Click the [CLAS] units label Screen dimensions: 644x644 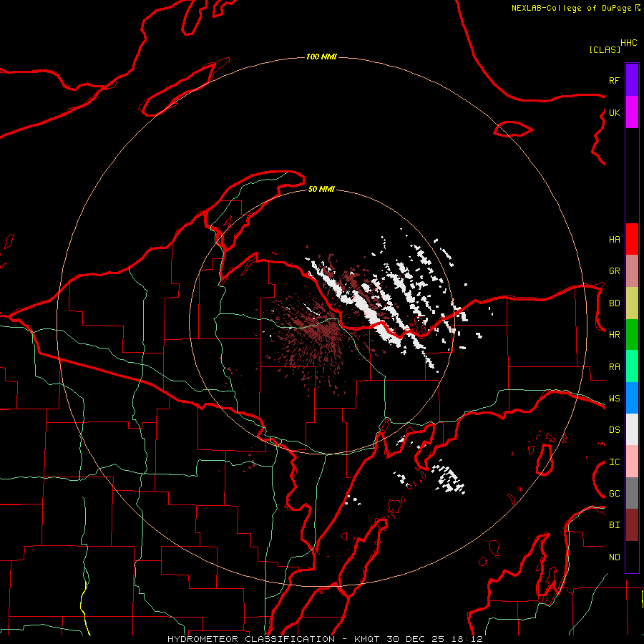605,49
